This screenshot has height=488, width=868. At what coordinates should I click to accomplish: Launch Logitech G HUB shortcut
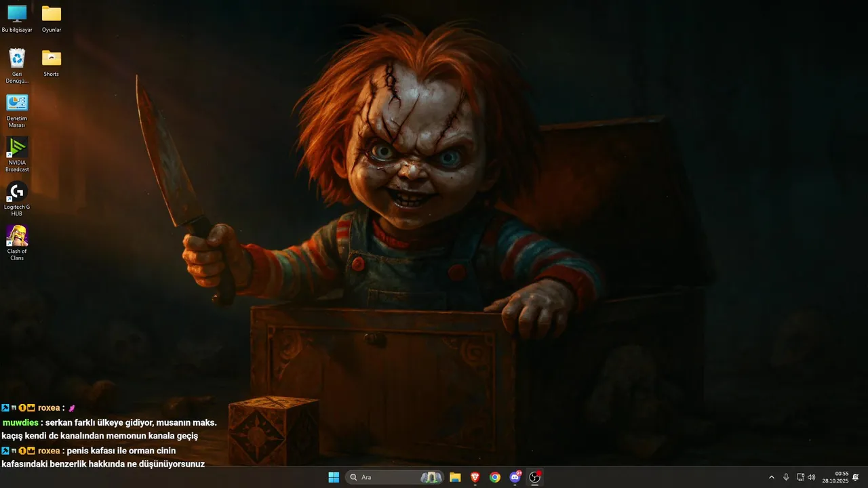(x=17, y=199)
